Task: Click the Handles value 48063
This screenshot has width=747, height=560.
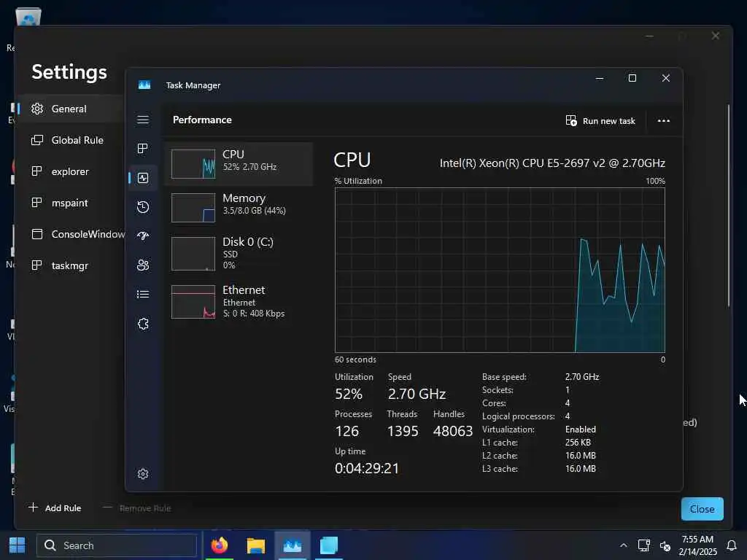Action: point(453,431)
